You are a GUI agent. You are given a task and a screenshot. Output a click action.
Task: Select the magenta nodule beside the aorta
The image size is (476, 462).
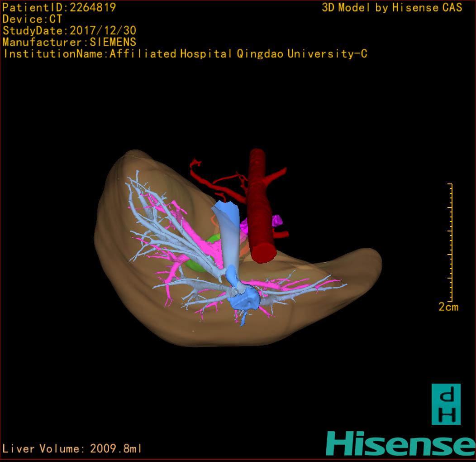coord(276,221)
